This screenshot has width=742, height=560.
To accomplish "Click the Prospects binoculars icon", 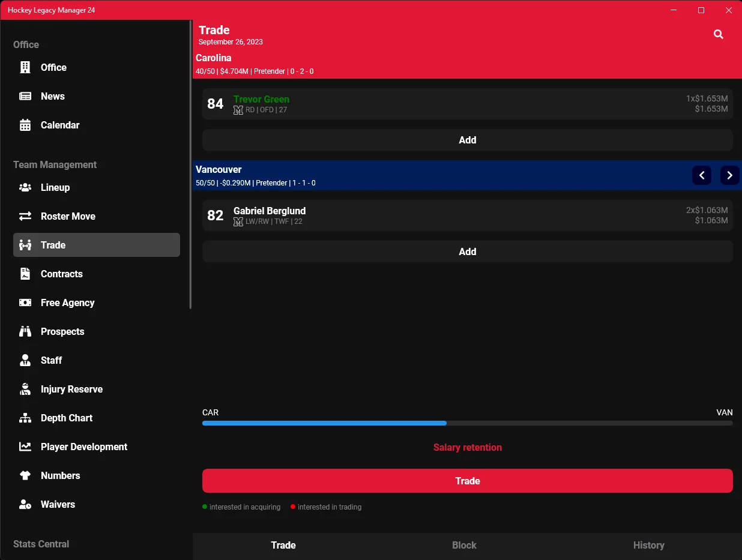I will click(25, 331).
